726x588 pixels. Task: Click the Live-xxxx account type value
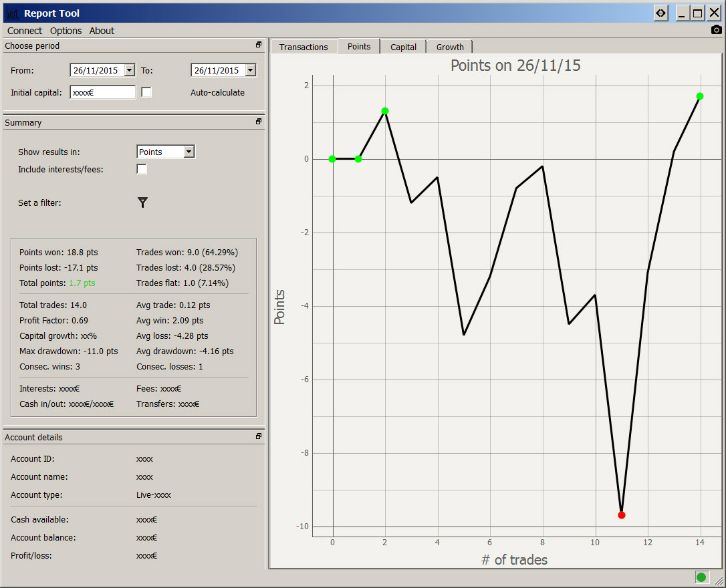pyautogui.click(x=154, y=494)
